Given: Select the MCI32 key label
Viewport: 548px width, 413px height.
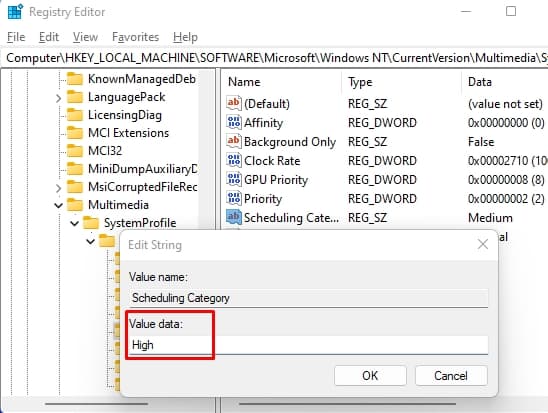Looking at the screenshot, I should click(105, 151).
